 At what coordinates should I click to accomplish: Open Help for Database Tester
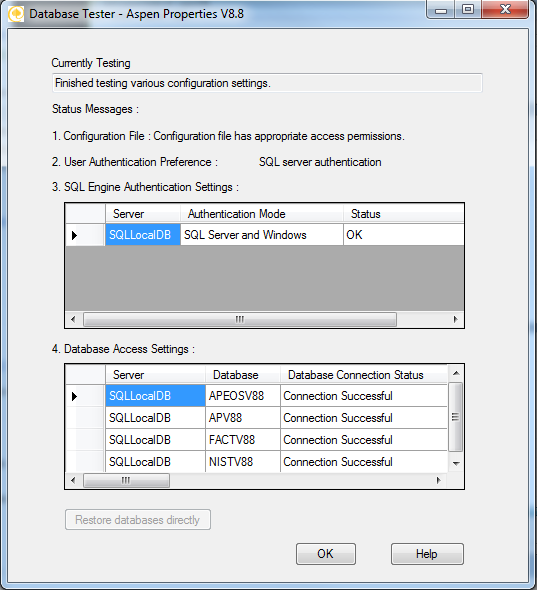tap(427, 554)
